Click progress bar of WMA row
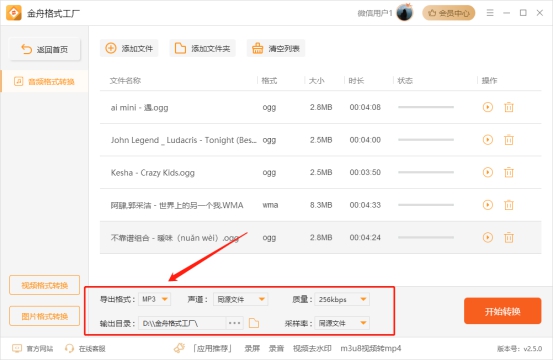 (426, 205)
